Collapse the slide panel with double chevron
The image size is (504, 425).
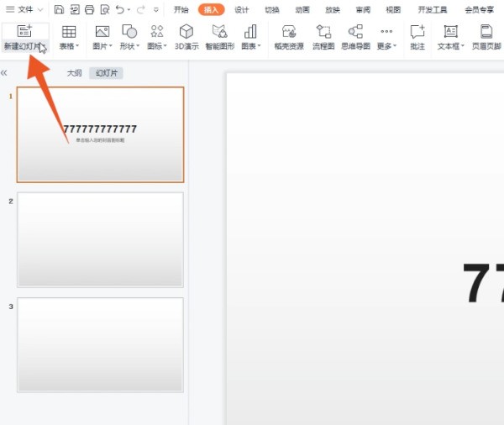pyautogui.click(x=4, y=73)
